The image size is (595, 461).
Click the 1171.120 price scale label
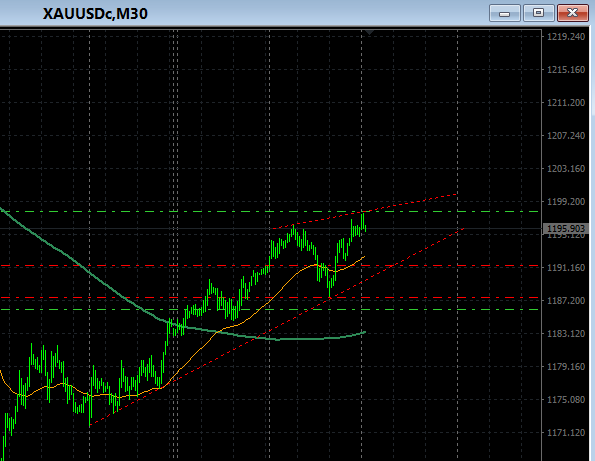click(x=566, y=433)
